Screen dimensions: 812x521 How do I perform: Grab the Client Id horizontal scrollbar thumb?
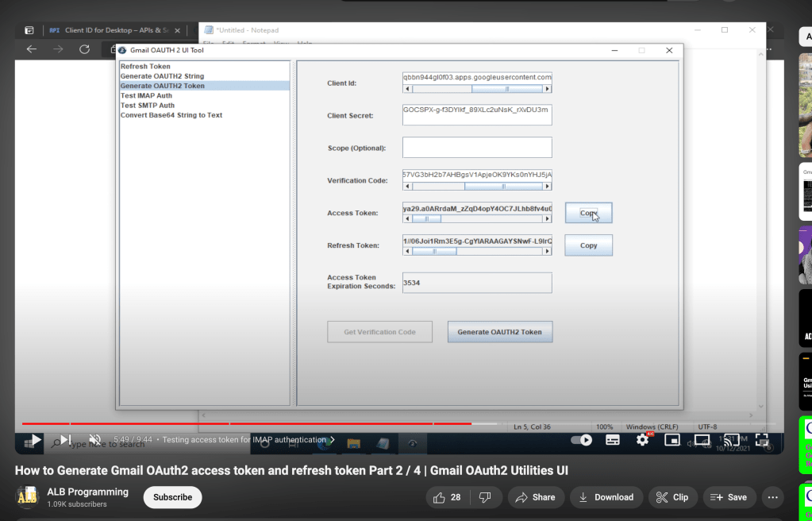pos(507,89)
